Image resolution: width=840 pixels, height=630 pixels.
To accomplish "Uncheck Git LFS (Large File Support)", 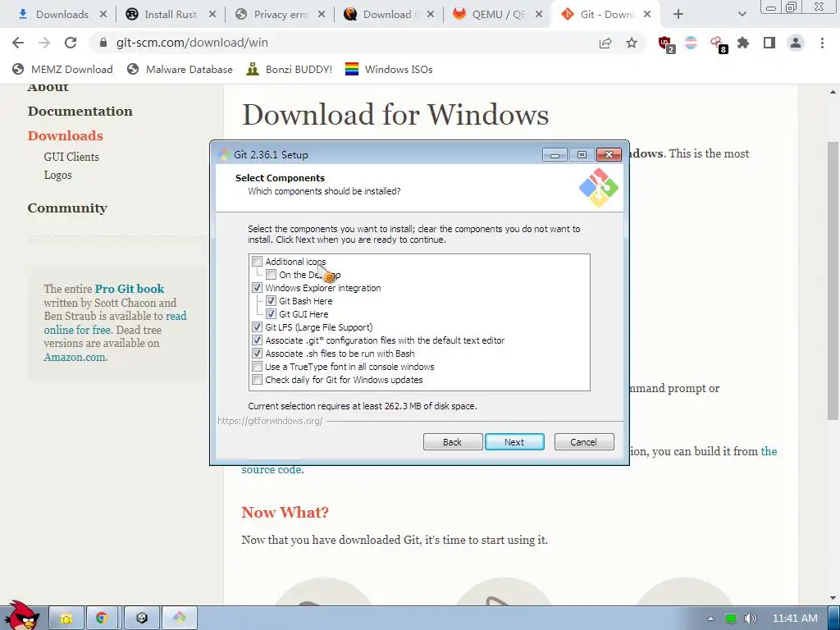I will [257, 327].
